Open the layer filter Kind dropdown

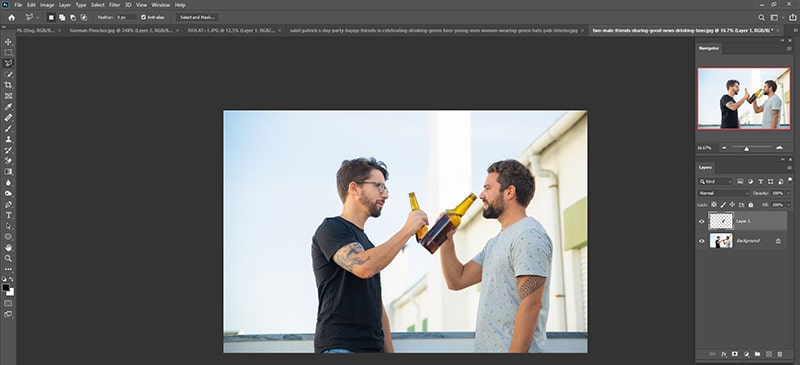pyautogui.click(x=715, y=182)
